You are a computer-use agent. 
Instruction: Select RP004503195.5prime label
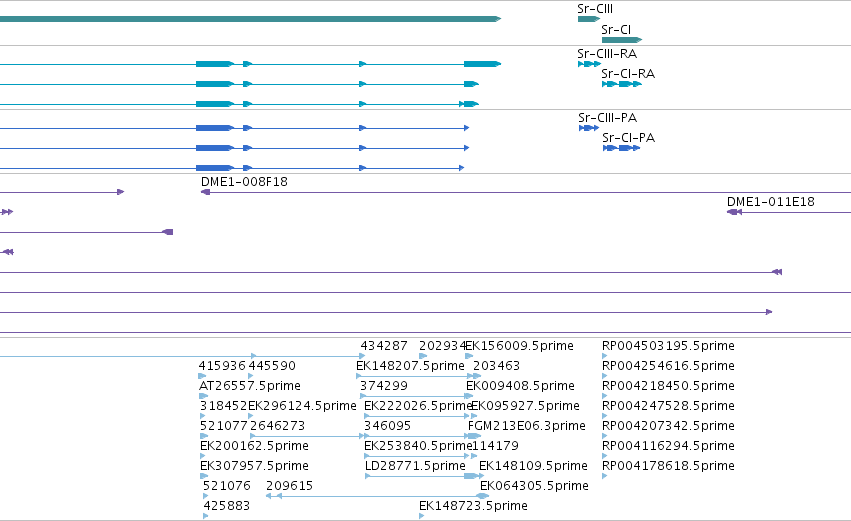pos(668,346)
